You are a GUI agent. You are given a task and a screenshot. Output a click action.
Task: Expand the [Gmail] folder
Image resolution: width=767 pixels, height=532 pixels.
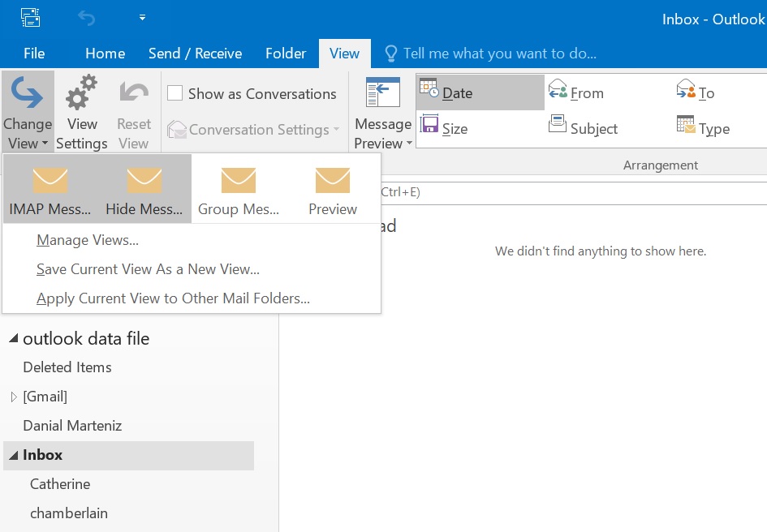pos(14,397)
